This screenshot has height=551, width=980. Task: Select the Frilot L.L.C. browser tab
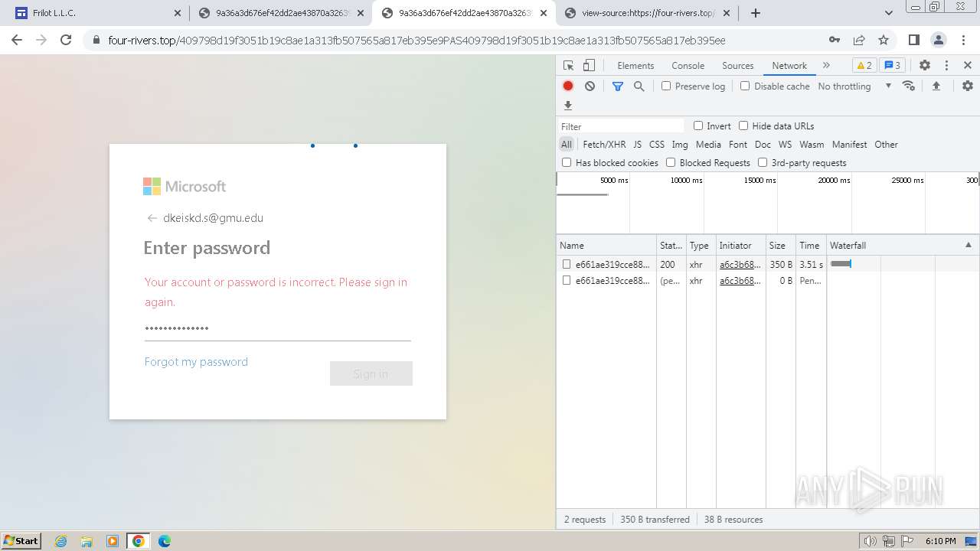[x=96, y=13]
